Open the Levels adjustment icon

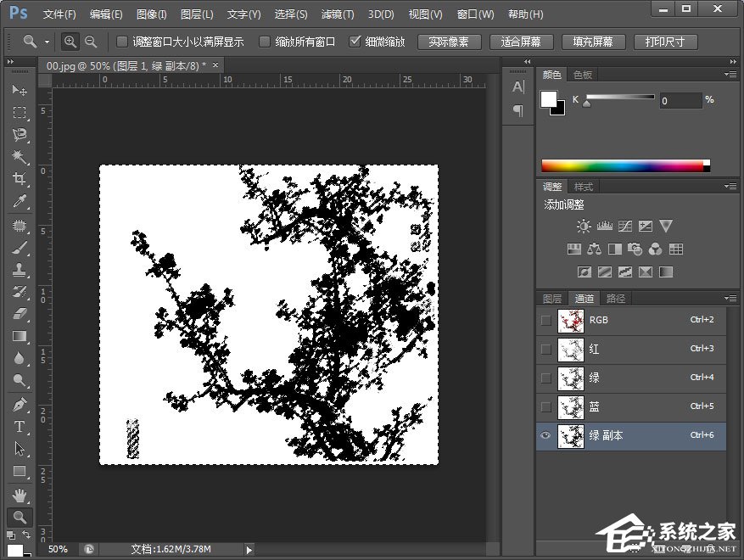604,226
